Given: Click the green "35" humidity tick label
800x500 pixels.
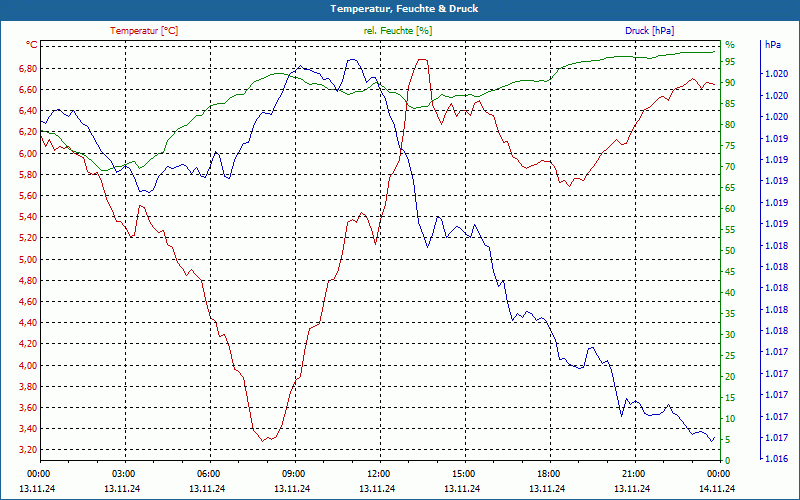Looking at the screenshot, I should (x=730, y=314).
